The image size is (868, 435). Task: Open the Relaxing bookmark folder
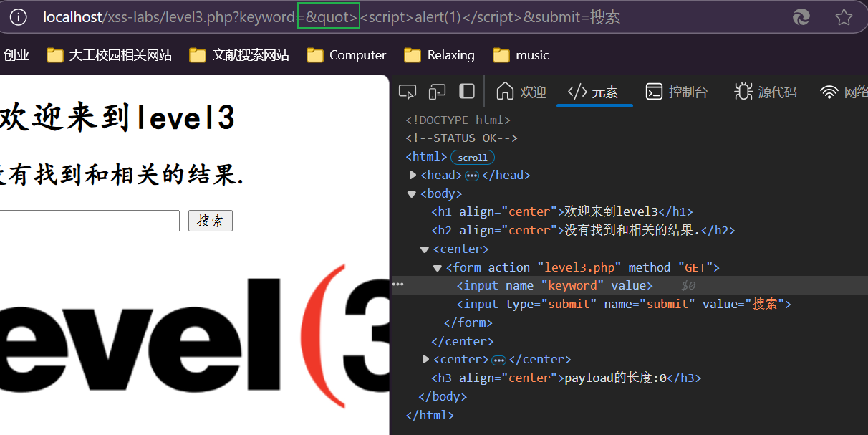point(439,55)
